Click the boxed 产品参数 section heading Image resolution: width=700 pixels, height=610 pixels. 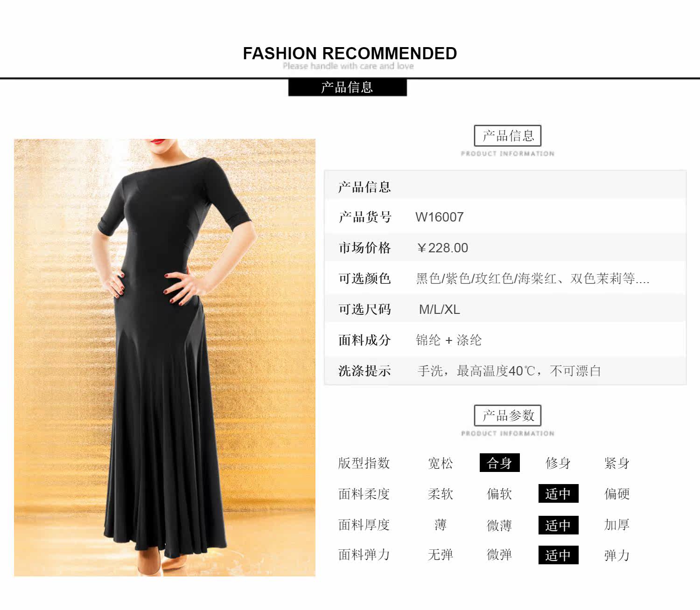pyautogui.click(x=508, y=416)
